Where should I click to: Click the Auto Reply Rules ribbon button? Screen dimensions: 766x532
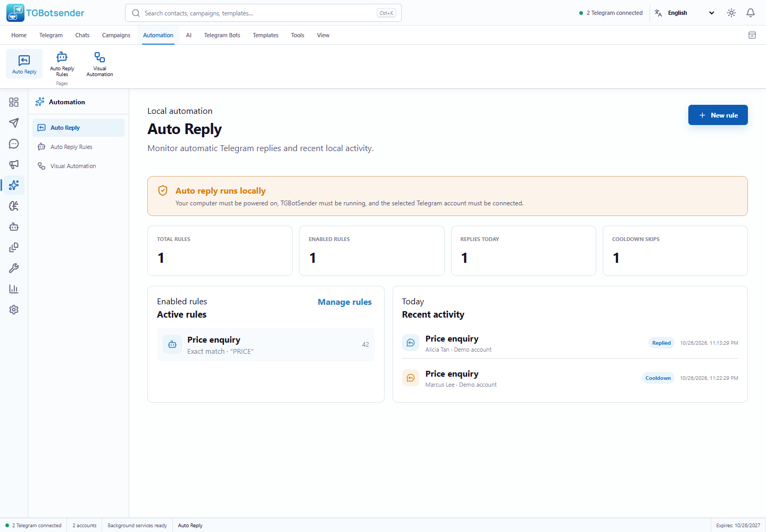coord(62,64)
